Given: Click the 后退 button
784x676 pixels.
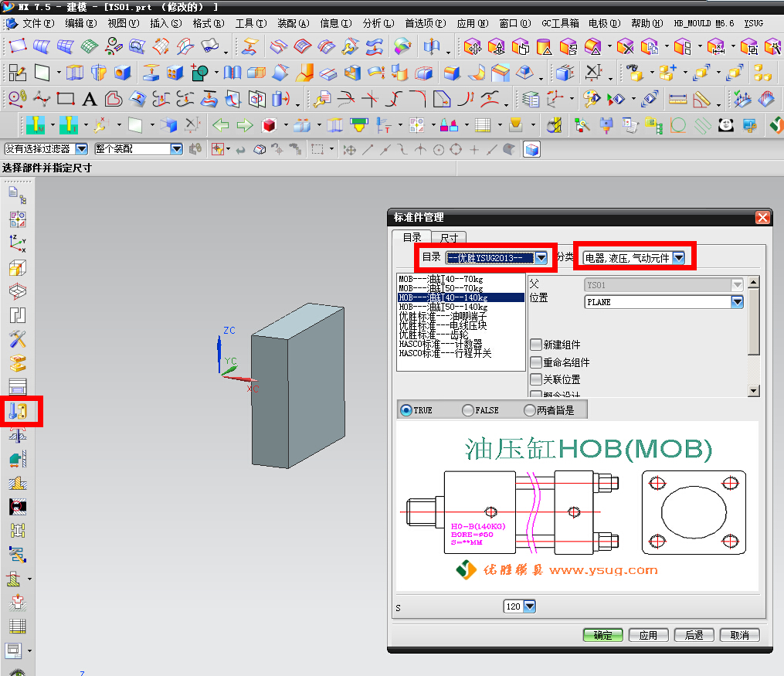Looking at the screenshot, I should click(x=694, y=635).
